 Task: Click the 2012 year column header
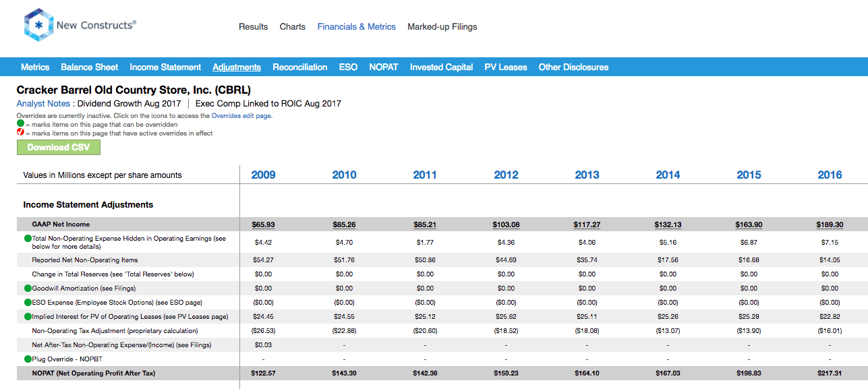[x=507, y=175]
